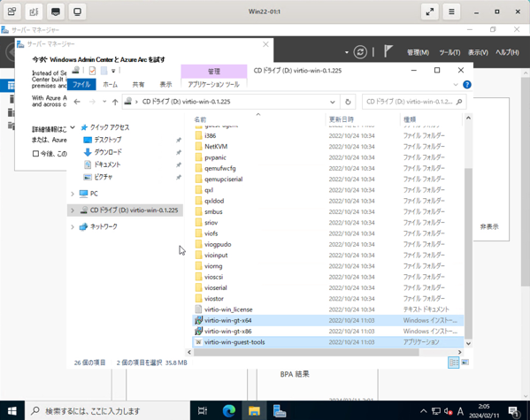Expand the CD drive tree node
Image resolution: width=530 pixels, height=420 pixels.
tap(73, 210)
